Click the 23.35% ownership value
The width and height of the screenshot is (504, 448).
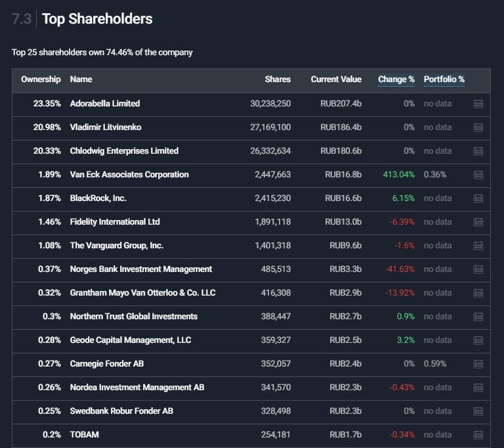47,104
